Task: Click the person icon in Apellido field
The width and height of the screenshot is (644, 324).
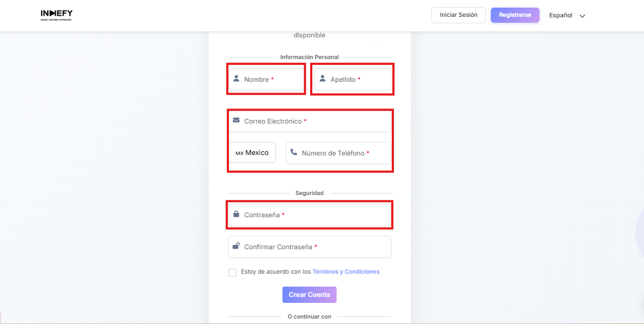Action: click(323, 79)
